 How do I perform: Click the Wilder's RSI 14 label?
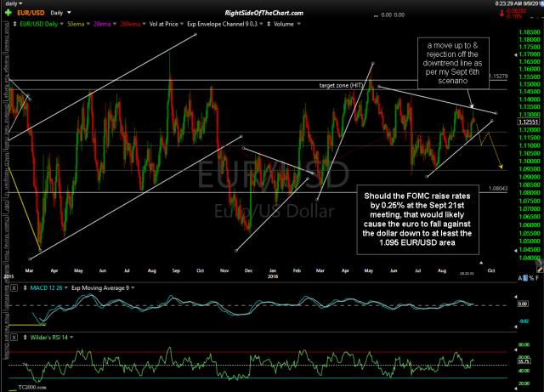(49, 337)
